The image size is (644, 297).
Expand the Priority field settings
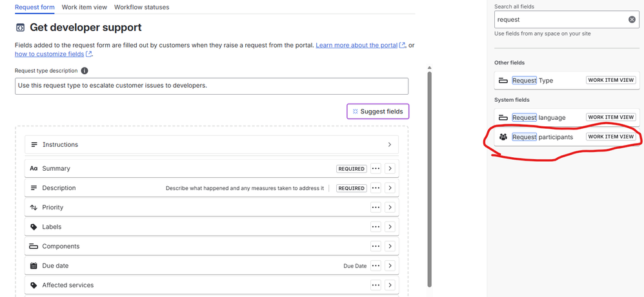[x=390, y=207]
